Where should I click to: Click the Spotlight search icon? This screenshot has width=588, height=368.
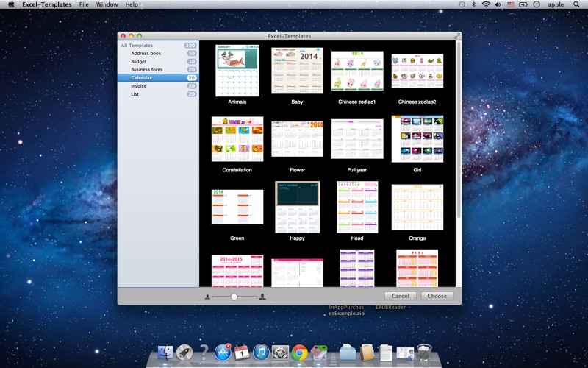(x=576, y=4)
